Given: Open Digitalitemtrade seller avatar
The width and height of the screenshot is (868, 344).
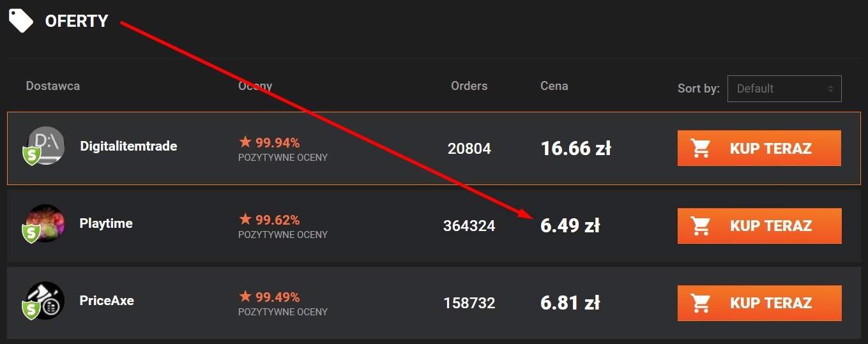Looking at the screenshot, I should (45, 146).
